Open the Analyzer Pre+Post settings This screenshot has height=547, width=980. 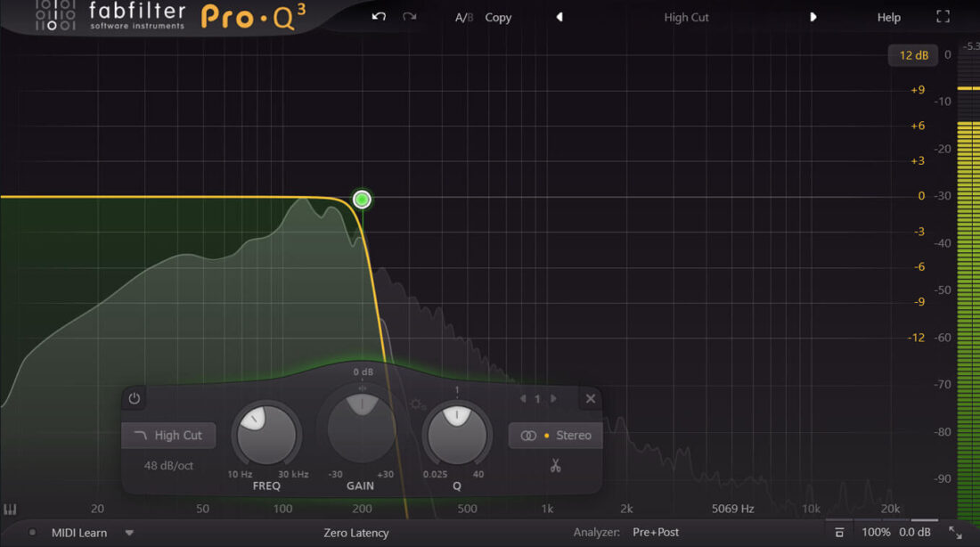tap(656, 532)
